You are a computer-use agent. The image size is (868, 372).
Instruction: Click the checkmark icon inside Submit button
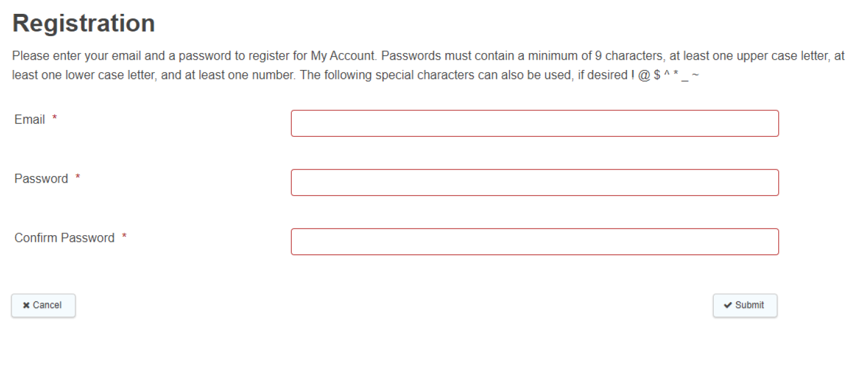pos(729,305)
